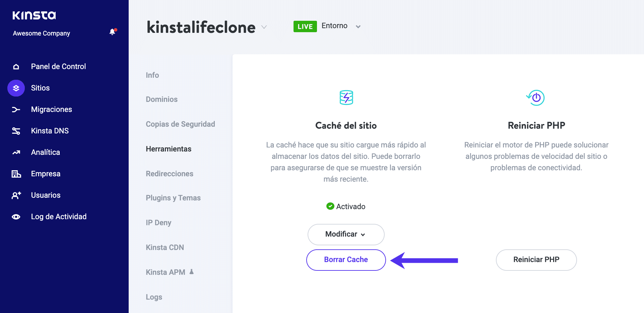644x313 pixels.
Task: Open Panel de Control home icon
Action: (x=16, y=67)
